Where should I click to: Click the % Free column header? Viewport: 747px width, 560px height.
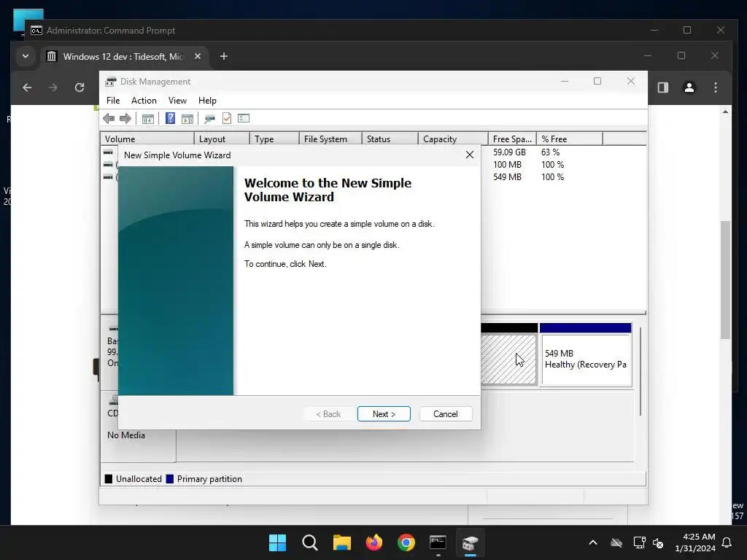pyautogui.click(x=570, y=139)
